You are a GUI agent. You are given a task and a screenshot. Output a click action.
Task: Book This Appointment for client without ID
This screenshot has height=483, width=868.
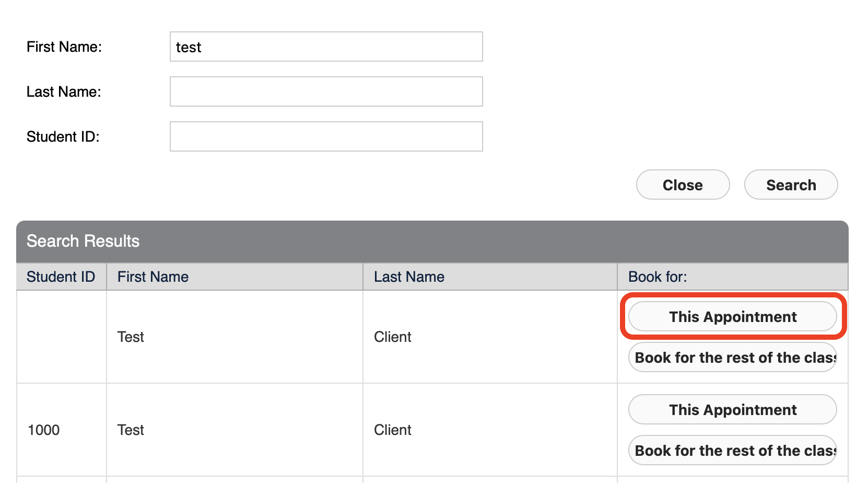click(x=732, y=317)
